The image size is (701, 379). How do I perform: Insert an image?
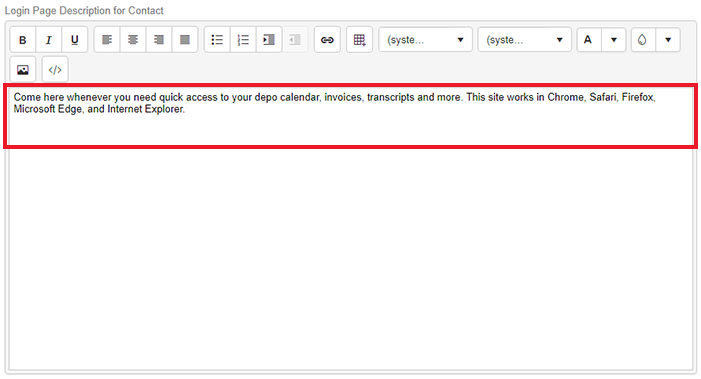[x=23, y=70]
